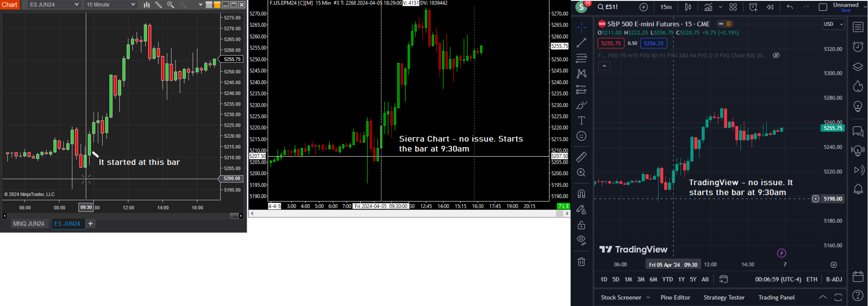
Task: Select the 1D date range
Action: [604, 279]
